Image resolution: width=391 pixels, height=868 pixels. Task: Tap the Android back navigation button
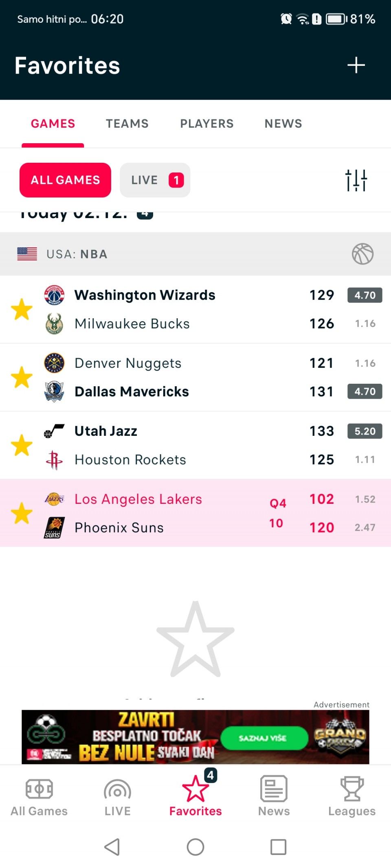pos(112,847)
